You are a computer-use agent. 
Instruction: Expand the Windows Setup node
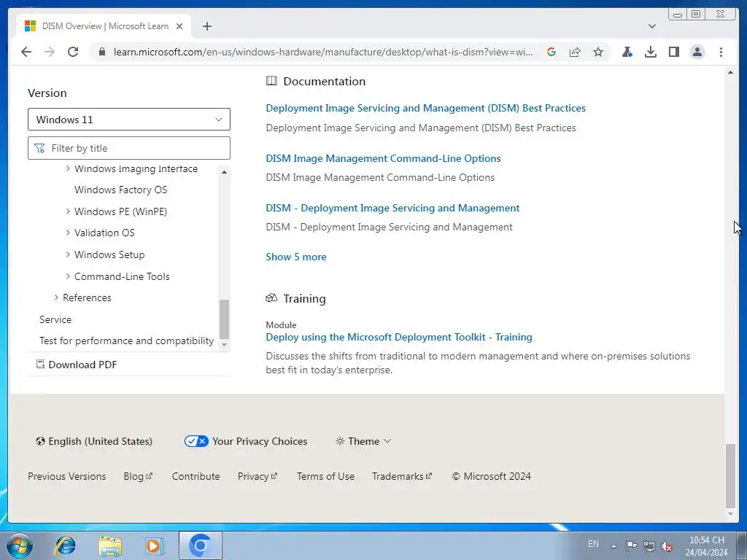[68, 254]
